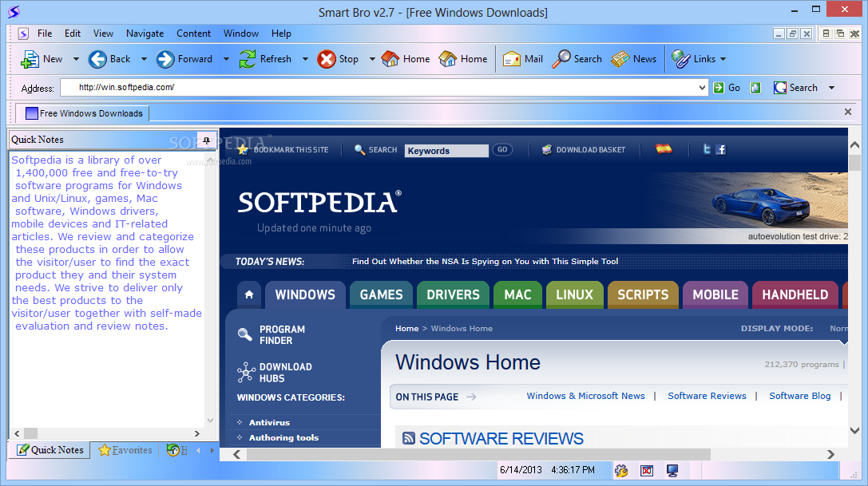Viewport: 868px width, 486px height.
Task: Open Mail from the toolbar
Action: [522, 59]
